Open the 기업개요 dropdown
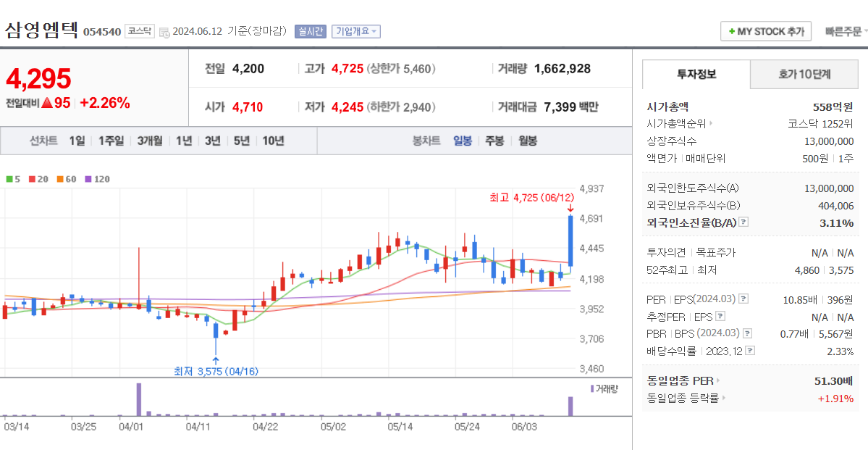 click(x=356, y=32)
